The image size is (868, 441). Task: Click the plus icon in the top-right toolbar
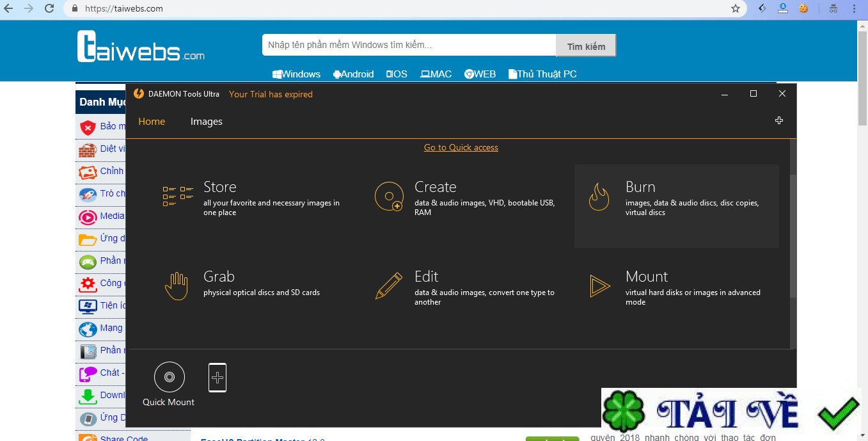tap(779, 120)
